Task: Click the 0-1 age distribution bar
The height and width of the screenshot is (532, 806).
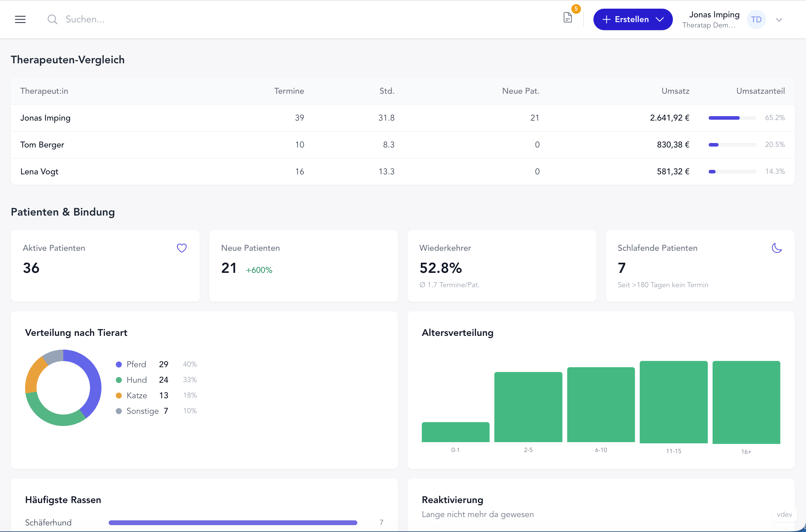Action: [455, 432]
